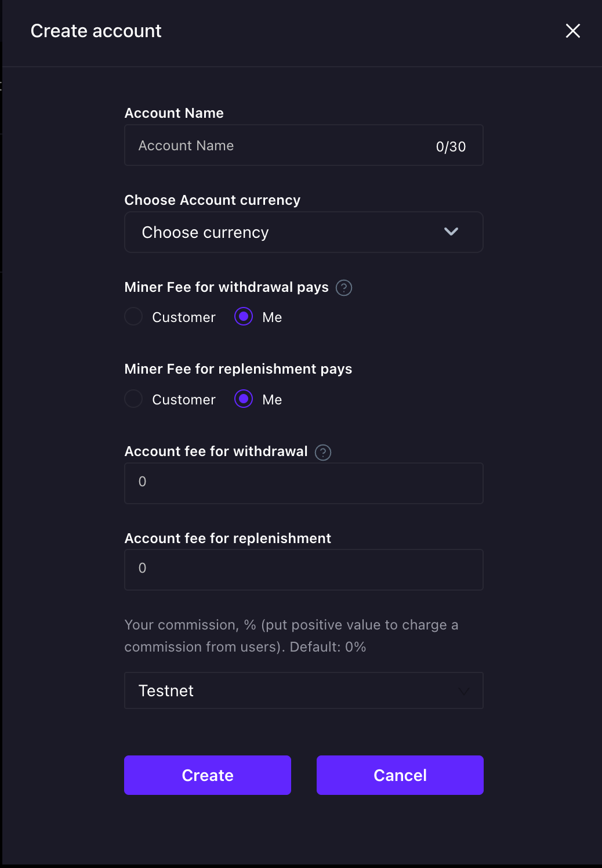Open the Choose currency dropdown
The width and height of the screenshot is (602, 868).
(x=290, y=232)
